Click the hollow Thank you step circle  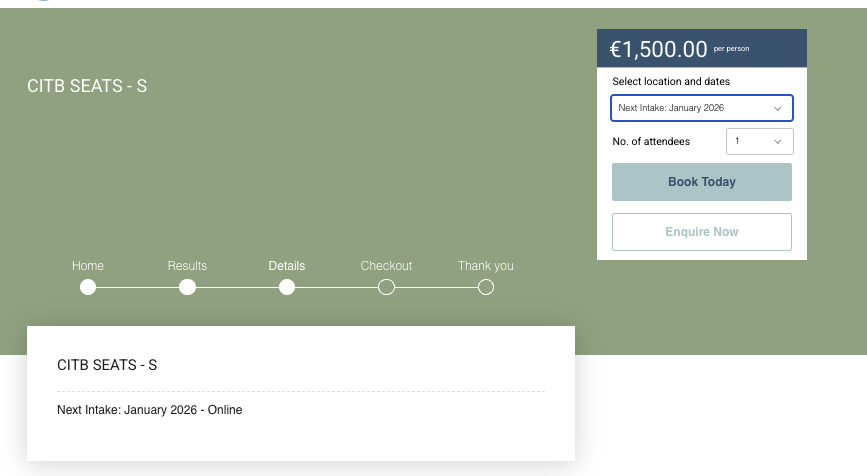coord(486,288)
